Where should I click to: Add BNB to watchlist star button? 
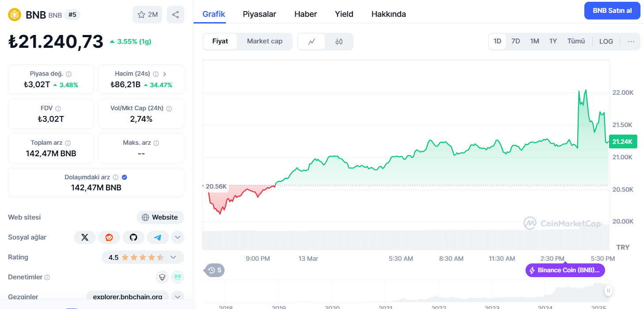pyautogui.click(x=148, y=15)
